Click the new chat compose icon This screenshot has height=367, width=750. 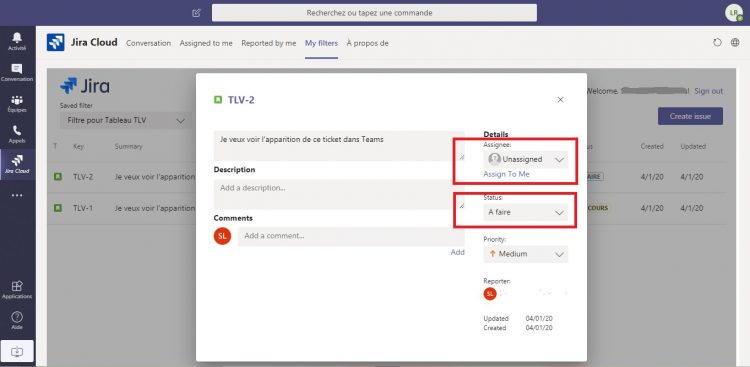(x=196, y=13)
